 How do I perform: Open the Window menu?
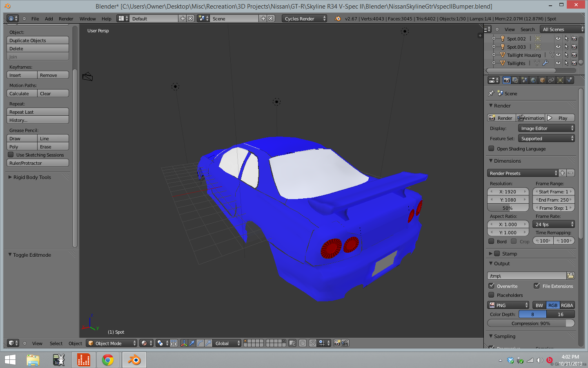(87, 18)
